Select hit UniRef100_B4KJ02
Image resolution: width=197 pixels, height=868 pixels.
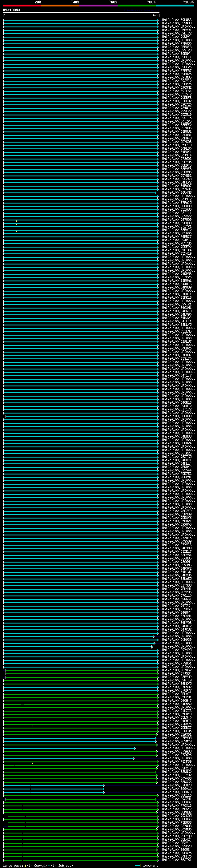176,318
